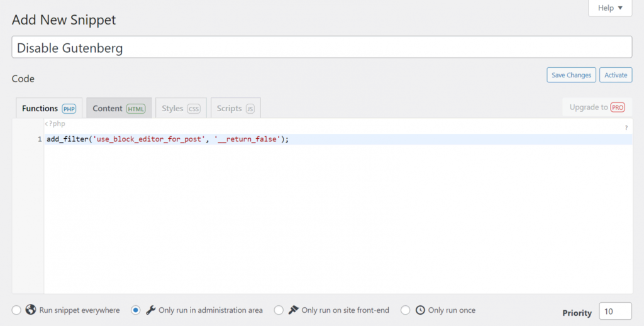Click the PHP badge on Functions tab

click(69, 109)
